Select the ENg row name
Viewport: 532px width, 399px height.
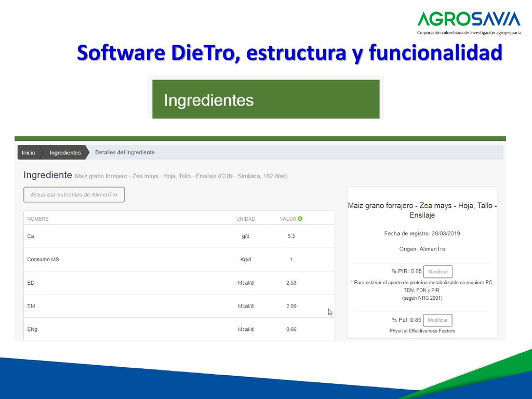(33, 329)
